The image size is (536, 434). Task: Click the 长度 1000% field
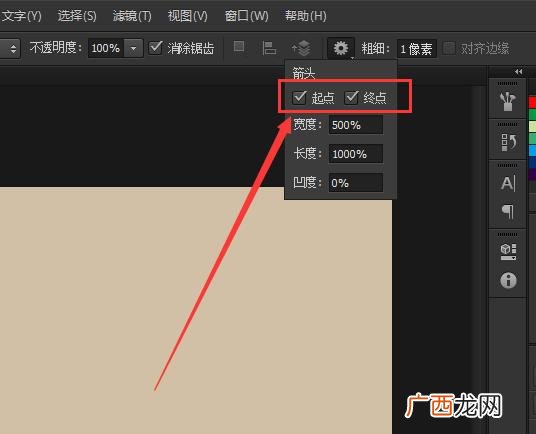pos(356,154)
